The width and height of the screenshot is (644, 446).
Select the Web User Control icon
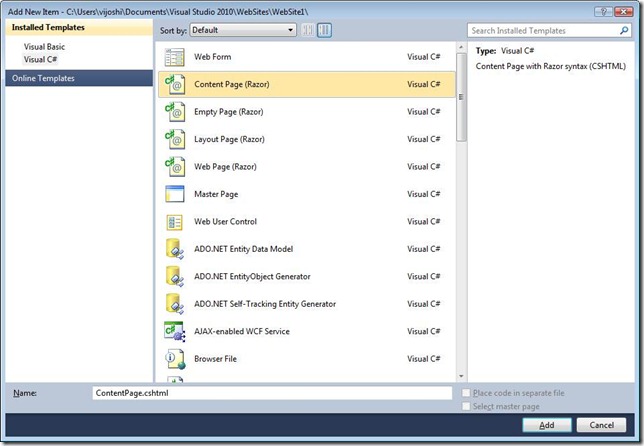(x=175, y=222)
